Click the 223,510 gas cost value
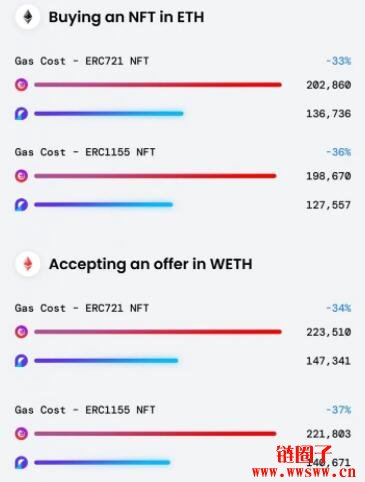365x482 pixels. pyautogui.click(x=329, y=332)
